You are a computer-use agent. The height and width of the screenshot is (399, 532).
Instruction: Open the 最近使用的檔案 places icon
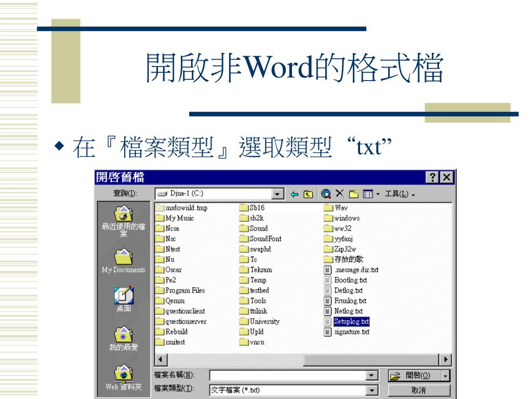click(124, 221)
